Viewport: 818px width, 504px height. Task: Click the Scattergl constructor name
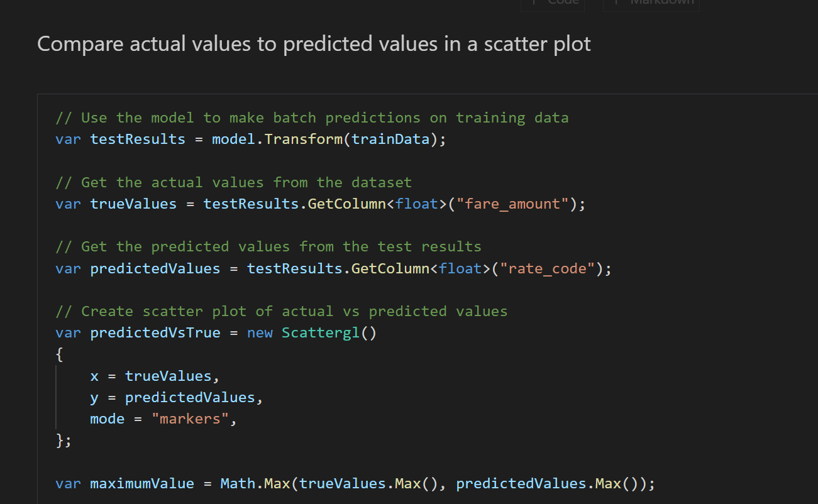[x=321, y=332]
